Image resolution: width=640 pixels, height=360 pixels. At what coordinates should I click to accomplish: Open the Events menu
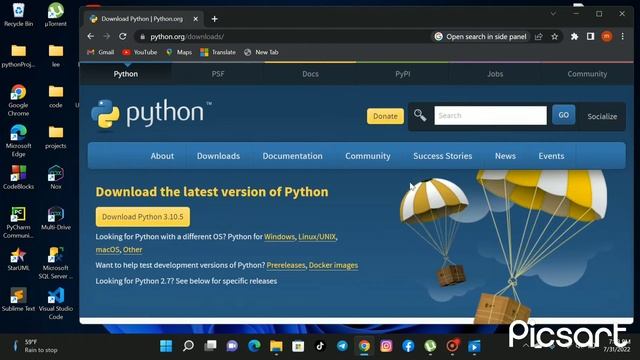click(551, 156)
